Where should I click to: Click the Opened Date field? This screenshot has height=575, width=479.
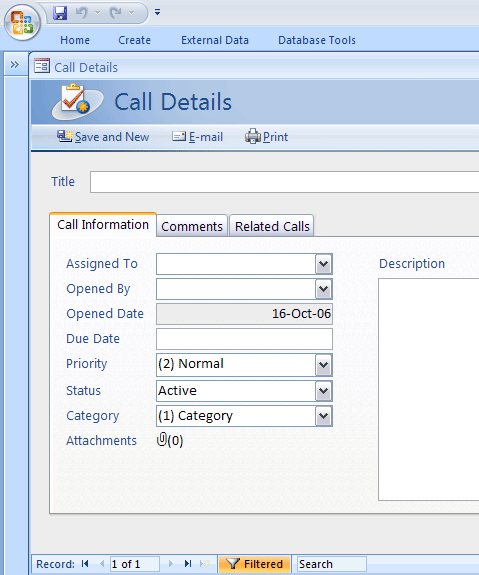(244, 314)
